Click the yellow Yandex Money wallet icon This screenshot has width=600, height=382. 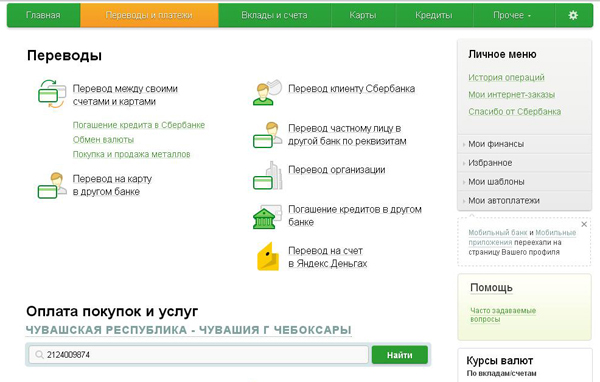tap(268, 256)
